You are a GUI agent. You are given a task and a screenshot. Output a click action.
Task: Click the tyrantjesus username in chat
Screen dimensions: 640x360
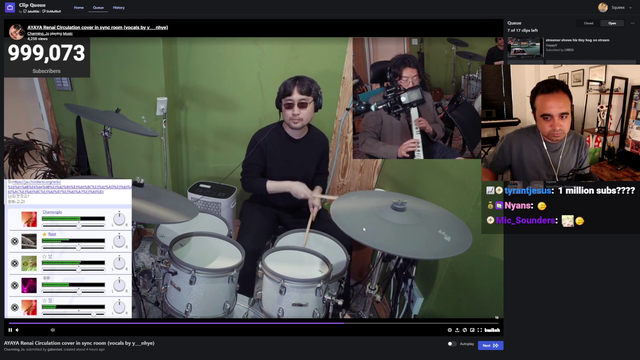click(528, 191)
